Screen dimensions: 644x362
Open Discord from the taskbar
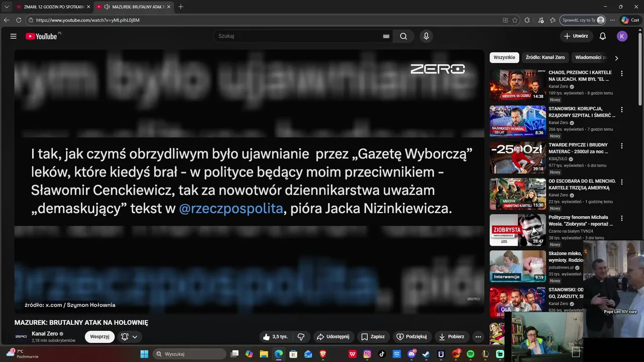pyautogui.click(x=412, y=354)
